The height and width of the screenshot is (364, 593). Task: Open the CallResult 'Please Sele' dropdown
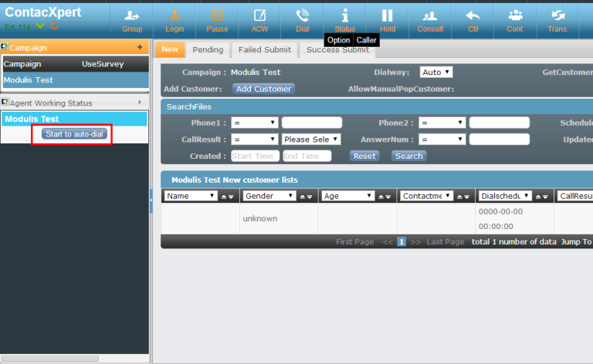click(311, 140)
